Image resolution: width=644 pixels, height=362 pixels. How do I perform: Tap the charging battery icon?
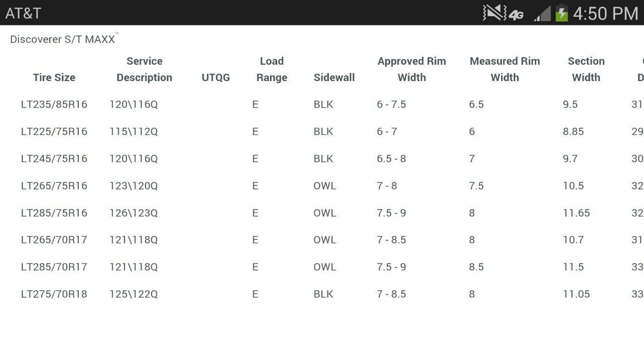point(561,13)
